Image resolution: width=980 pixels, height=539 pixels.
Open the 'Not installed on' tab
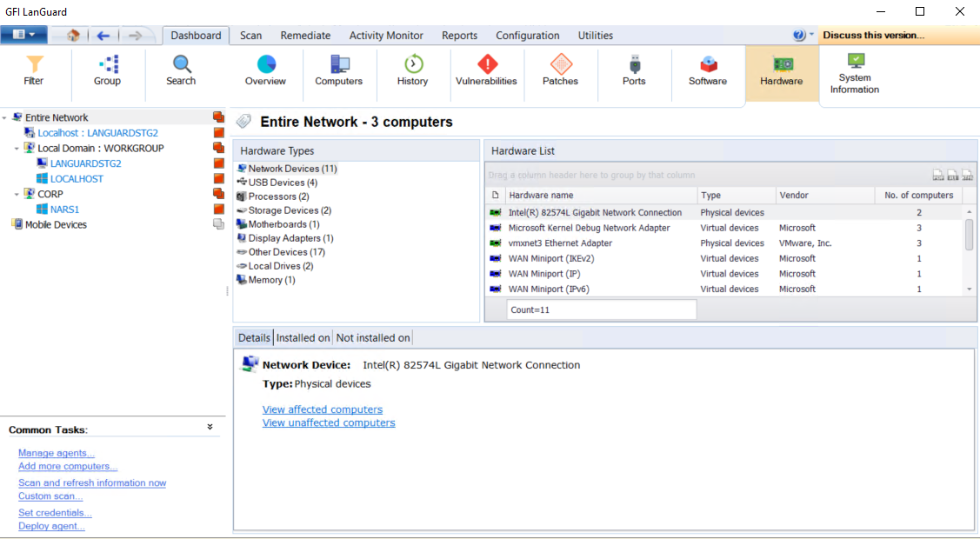tap(372, 337)
